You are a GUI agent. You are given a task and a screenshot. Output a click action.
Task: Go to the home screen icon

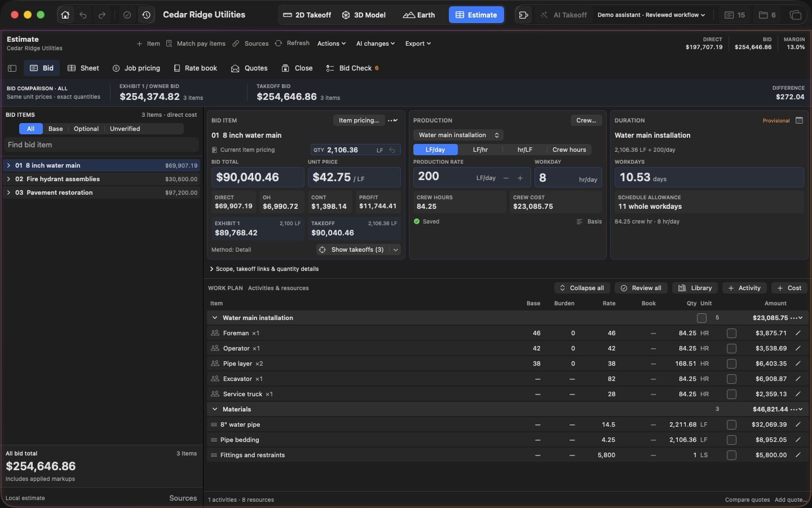click(x=65, y=15)
